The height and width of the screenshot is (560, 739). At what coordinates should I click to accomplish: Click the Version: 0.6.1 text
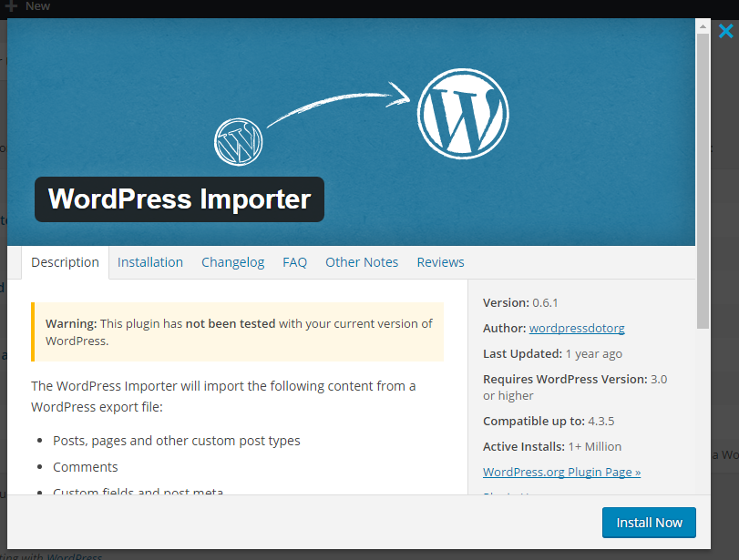point(520,303)
